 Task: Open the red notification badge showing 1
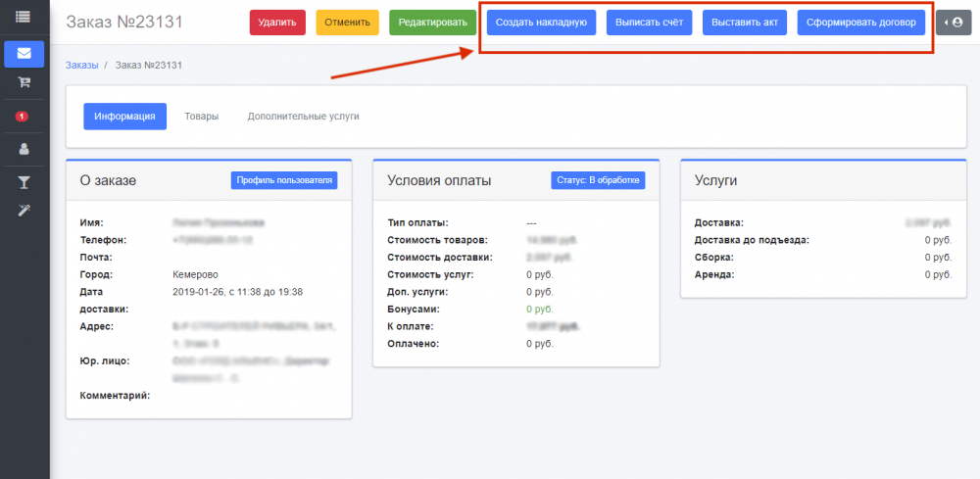click(22, 117)
